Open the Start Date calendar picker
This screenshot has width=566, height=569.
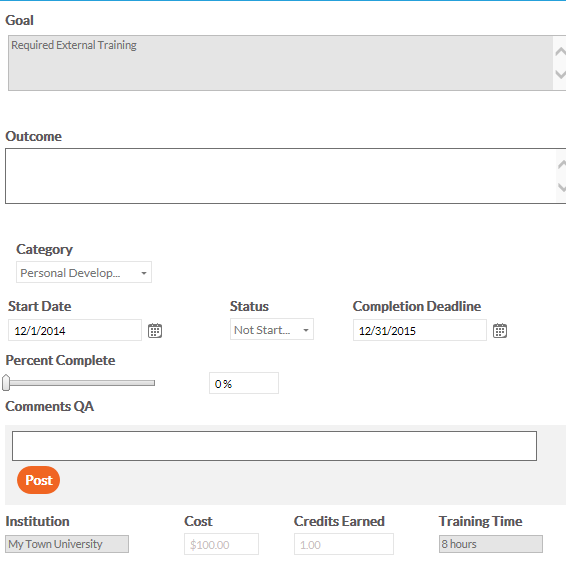[155, 331]
